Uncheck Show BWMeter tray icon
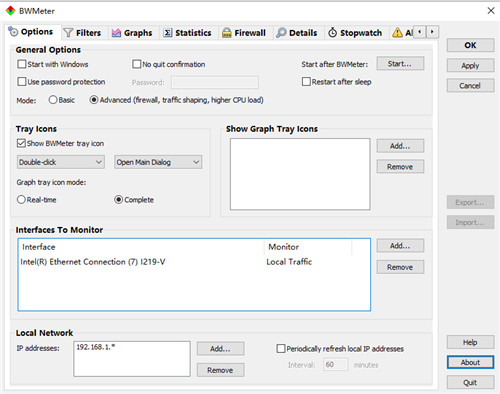Screen dimensions: 500x394 pyautogui.click(x=21, y=143)
